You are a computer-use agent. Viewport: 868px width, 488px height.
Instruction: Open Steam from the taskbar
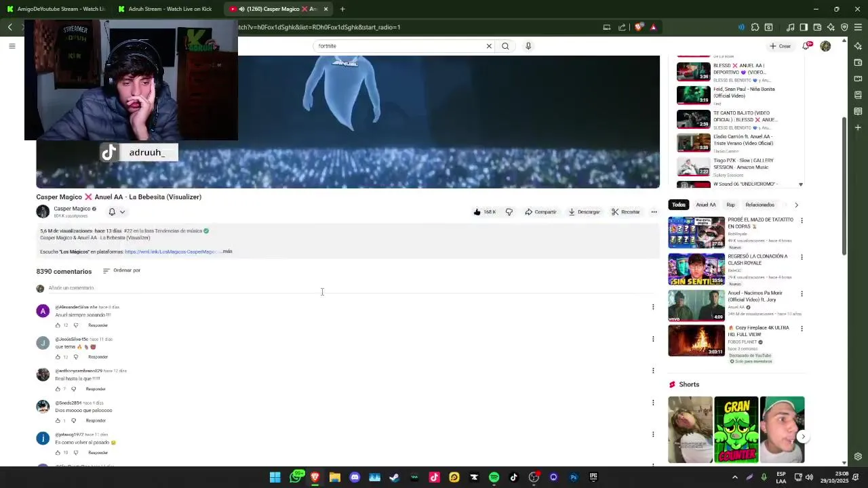394,477
